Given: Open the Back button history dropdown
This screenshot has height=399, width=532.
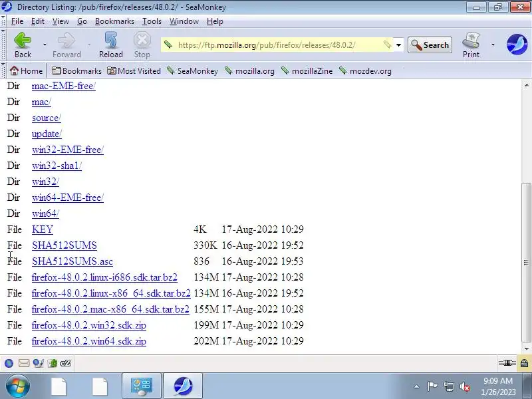Looking at the screenshot, I should pyautogui.click(x=45, y=45).
